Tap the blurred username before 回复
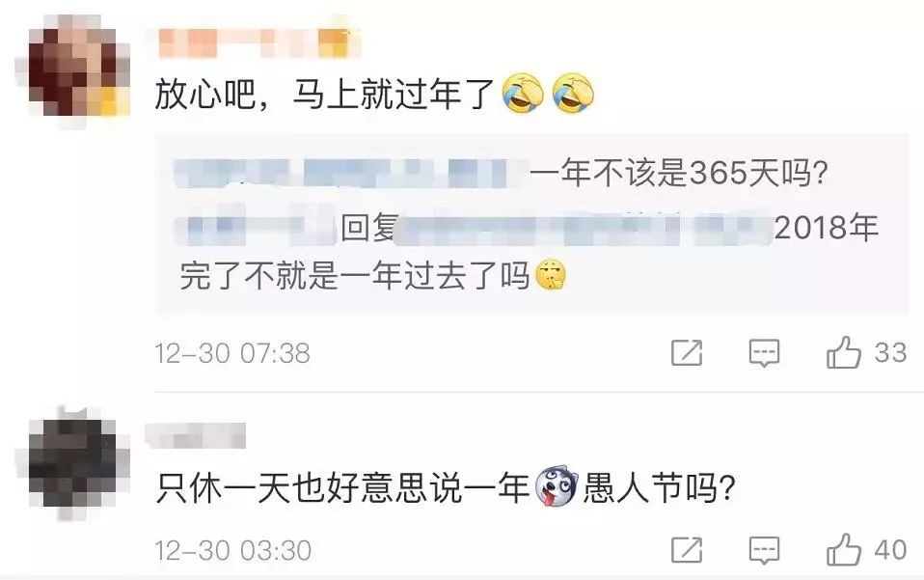Viewport: 924px width, 580px height. pos(256,228)
